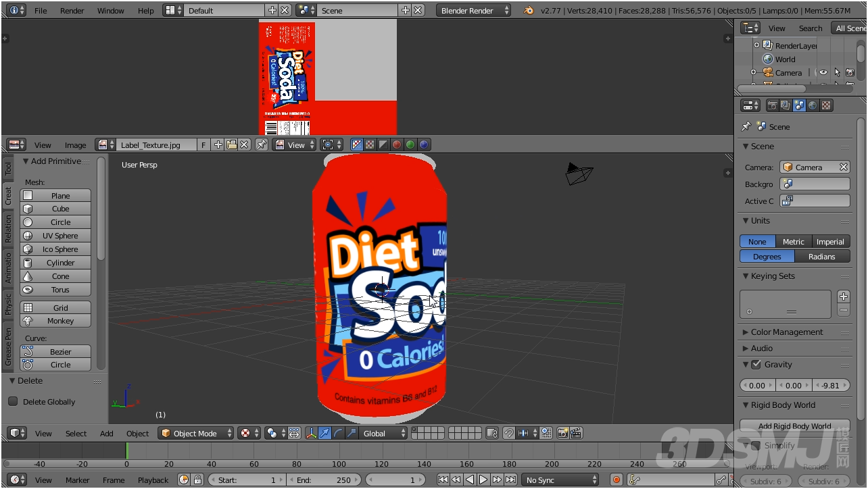
Task: Open the Help menu
Action: point(146,10)
